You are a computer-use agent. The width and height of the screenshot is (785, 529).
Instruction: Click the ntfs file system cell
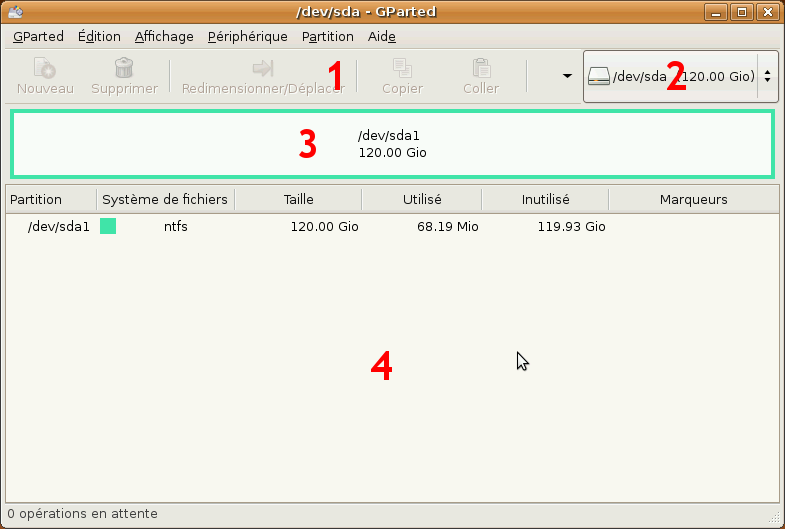click(176, 227)
